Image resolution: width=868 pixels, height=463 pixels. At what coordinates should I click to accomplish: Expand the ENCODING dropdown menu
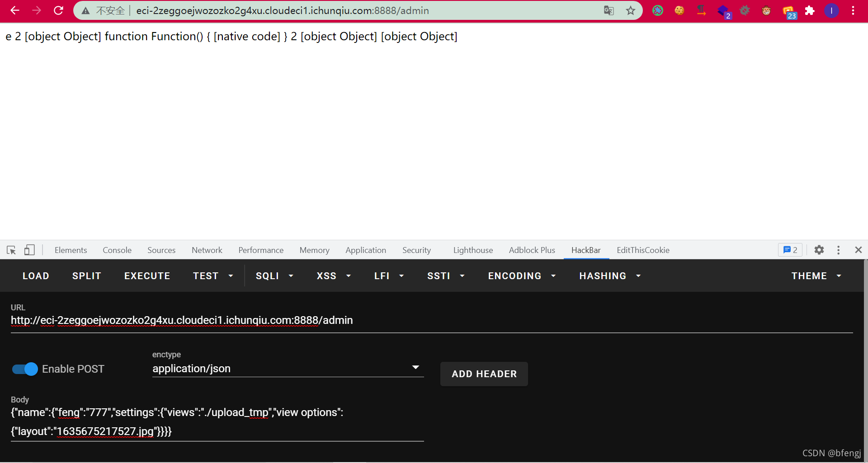click(x=522, y=276)
